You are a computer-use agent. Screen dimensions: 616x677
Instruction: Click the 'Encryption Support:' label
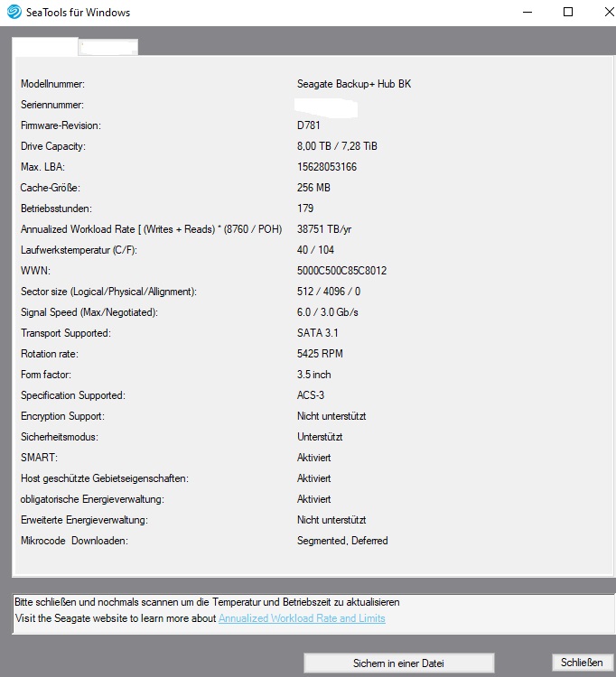pos(62,416)
